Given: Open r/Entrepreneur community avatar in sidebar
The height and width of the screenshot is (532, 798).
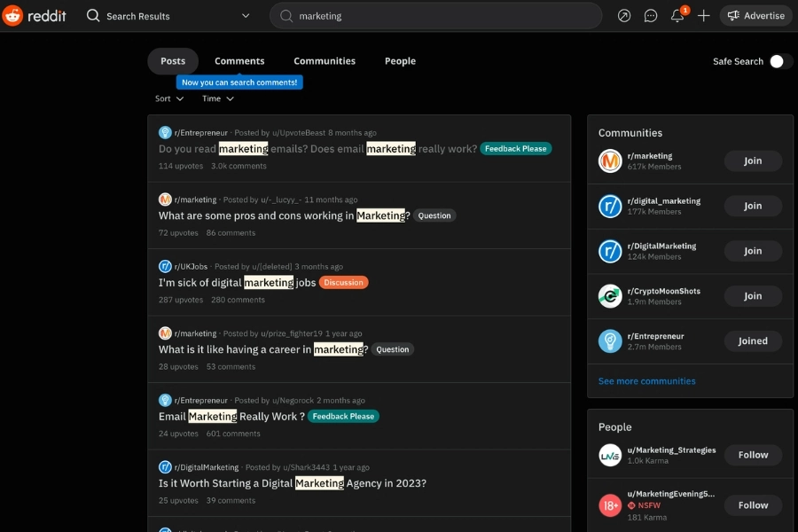Looking at the screenshot, I should point(610,341).
